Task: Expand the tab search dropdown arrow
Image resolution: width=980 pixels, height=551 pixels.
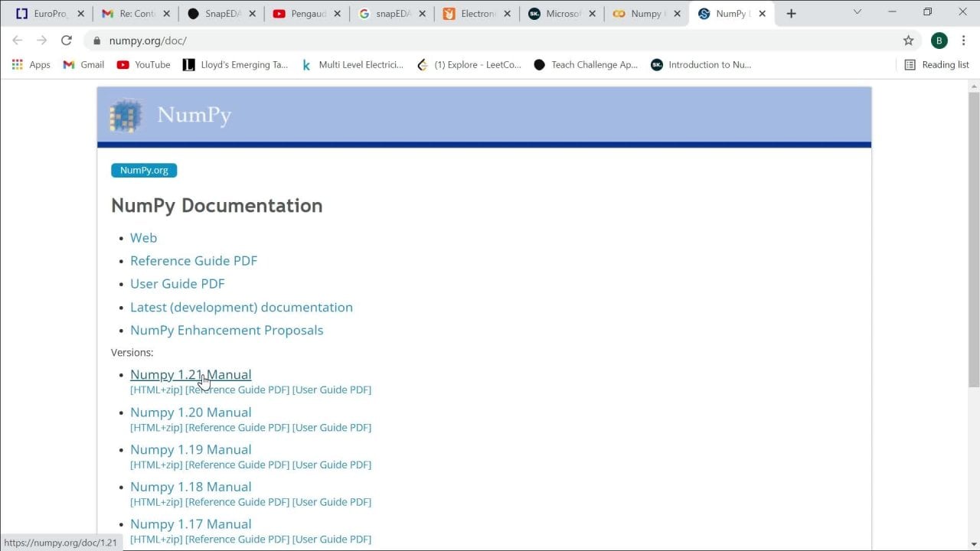Action: tap(857, 13)
